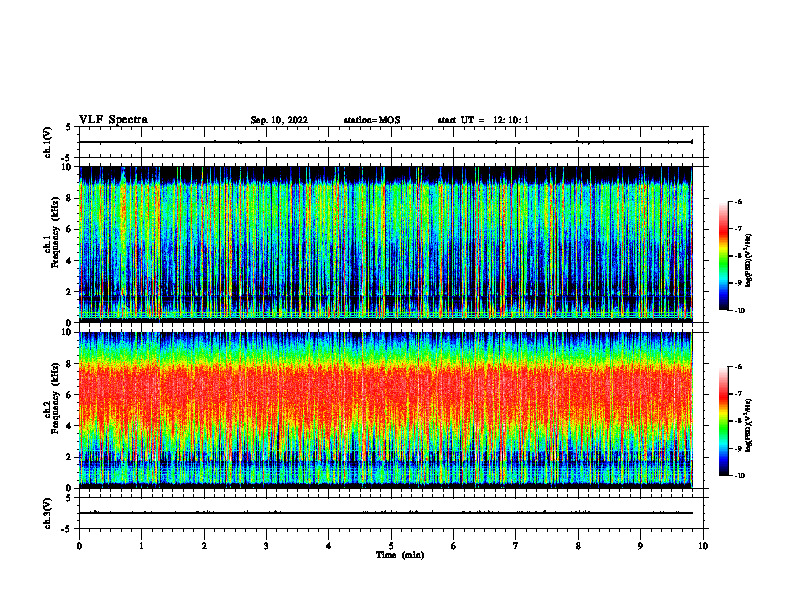The image size is (792, 612).
Task: Click the ch.2 colorbar "log(PSD)" label
Action: click(x=749, y=425)
